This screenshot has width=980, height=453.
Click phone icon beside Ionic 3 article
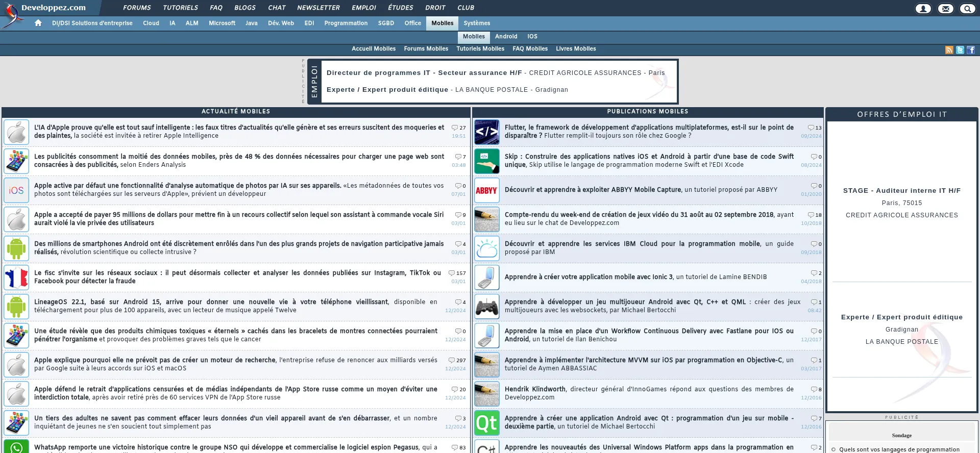pyautogui.click(x=487, y=278)
